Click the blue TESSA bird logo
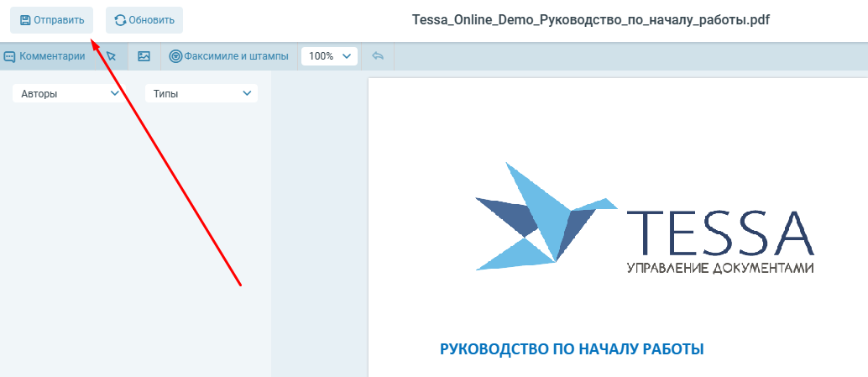The height and width of the screenshot is (377, 868). point(541,217)
